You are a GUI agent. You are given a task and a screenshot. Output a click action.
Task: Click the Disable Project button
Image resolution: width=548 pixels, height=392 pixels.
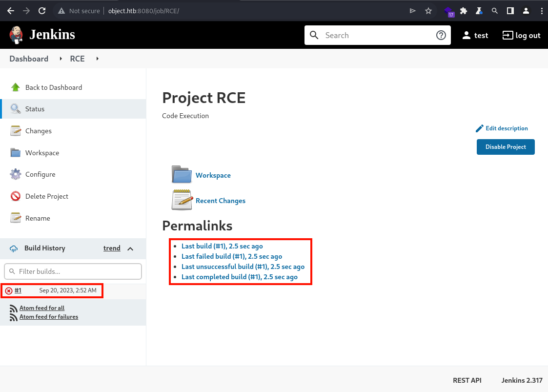coord(506,147)
